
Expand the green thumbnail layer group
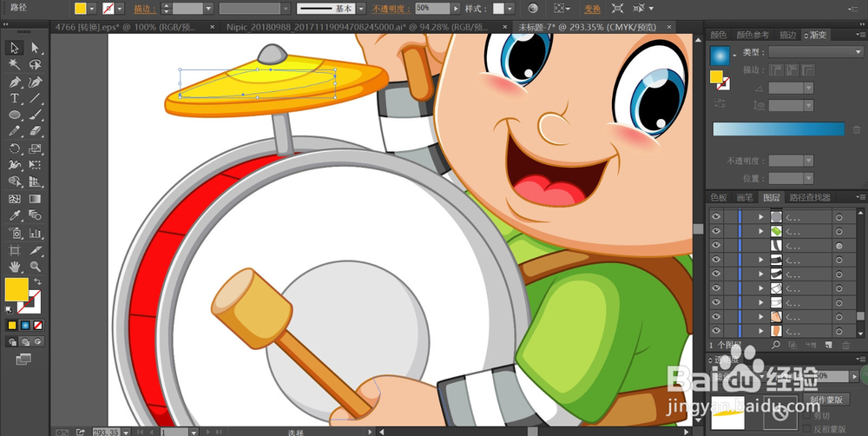coord(761,231)
